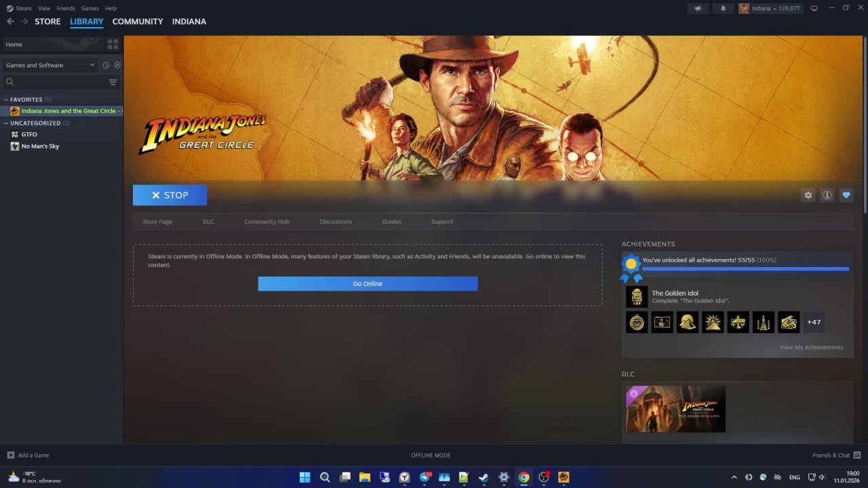Open the collections grid view icon
Screen dimensions: 868x488
(113, 44)
